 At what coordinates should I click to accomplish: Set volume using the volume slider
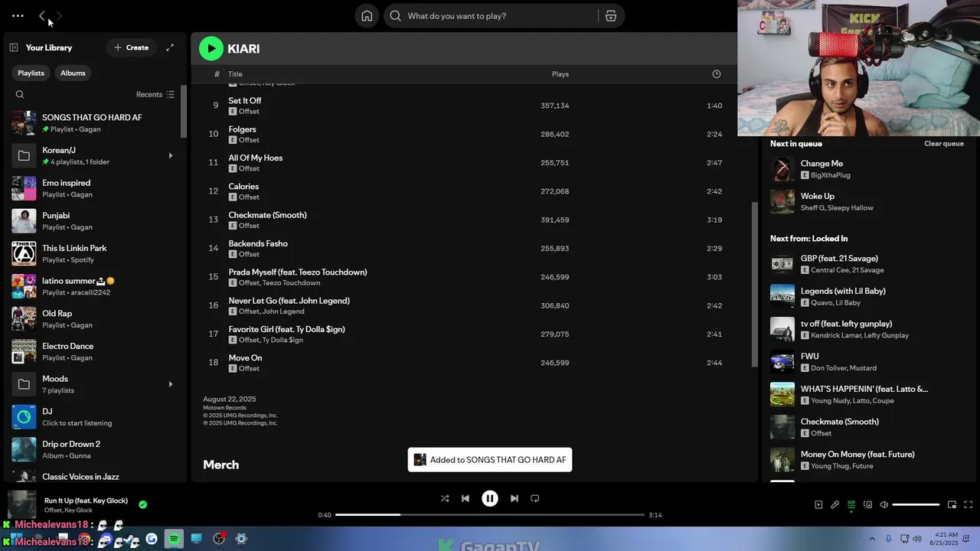click(916, 504)
